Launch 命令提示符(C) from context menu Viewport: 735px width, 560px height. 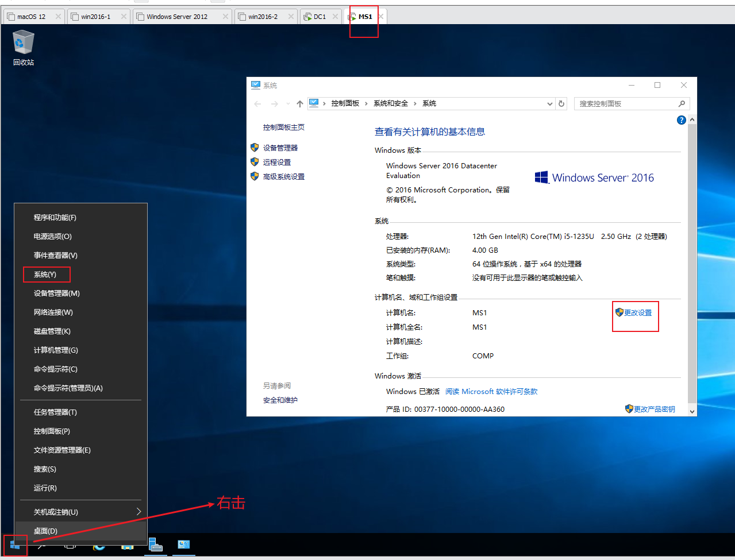tap(81, 369)
